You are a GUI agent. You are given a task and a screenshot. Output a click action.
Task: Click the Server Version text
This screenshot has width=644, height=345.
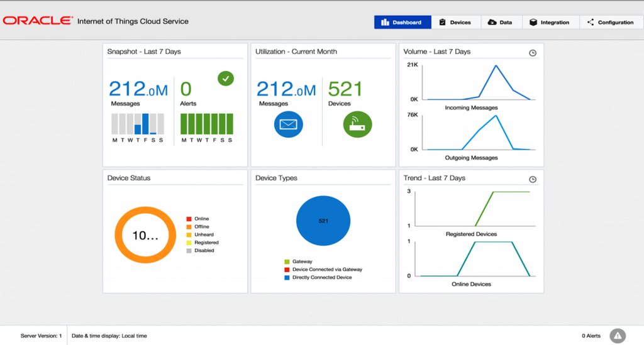(41, 336)
